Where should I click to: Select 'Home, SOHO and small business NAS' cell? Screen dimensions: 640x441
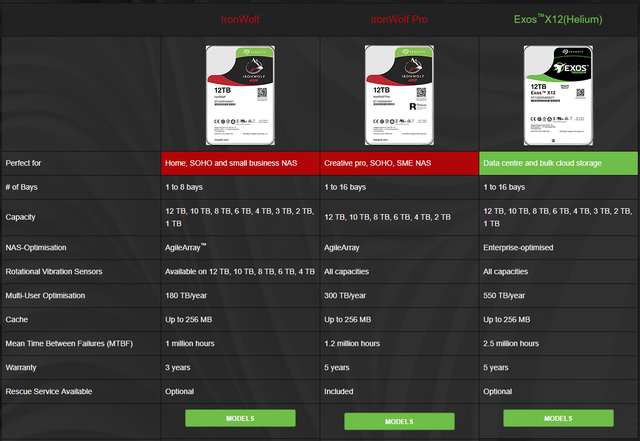[240, 163]
